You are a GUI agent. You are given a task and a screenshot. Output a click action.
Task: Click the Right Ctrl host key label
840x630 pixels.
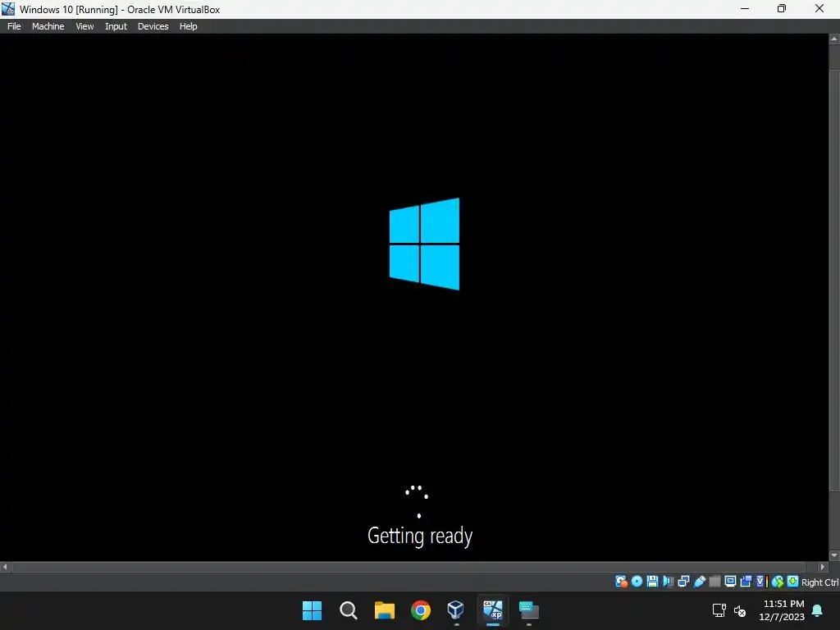(x=820, y=582)
